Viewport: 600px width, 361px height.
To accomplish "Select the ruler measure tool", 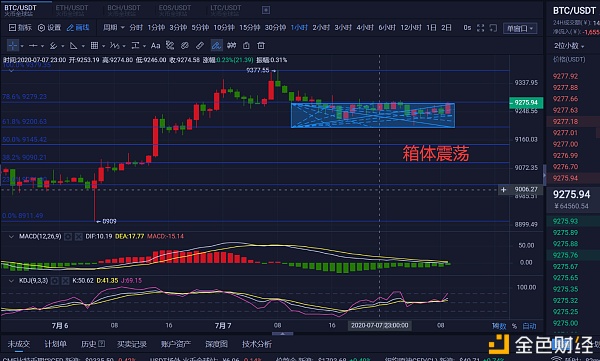I will (x=200, y=46).
